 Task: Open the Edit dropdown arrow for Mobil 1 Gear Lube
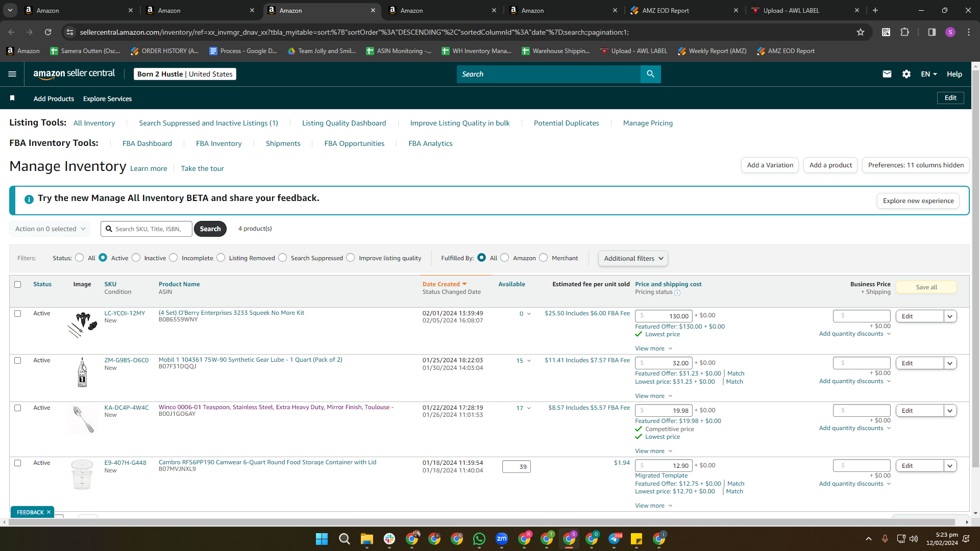[x=950, y=363]
